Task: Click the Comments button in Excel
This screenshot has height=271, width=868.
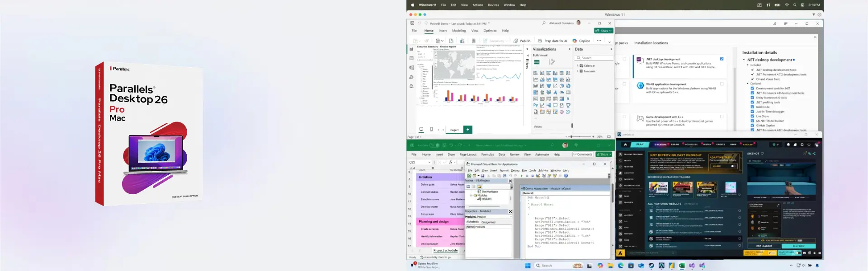Action: click(583, 154)
